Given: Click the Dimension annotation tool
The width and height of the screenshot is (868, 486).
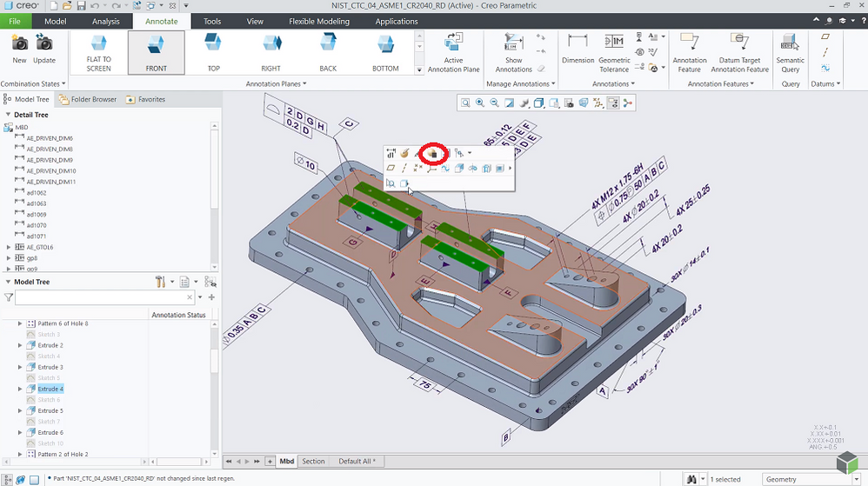Looking at the screenshot, I should pyautogui.click(x=578, y=50).
